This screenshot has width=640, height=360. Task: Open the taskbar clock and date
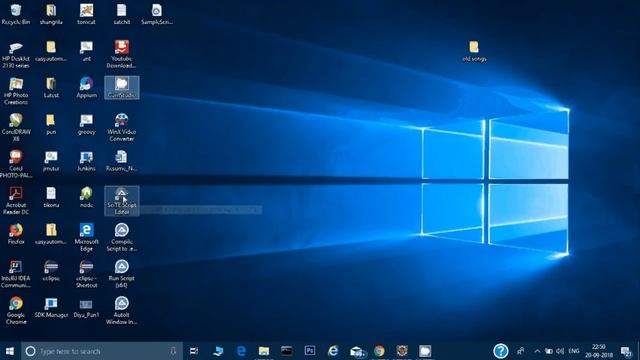pos(599,351)
